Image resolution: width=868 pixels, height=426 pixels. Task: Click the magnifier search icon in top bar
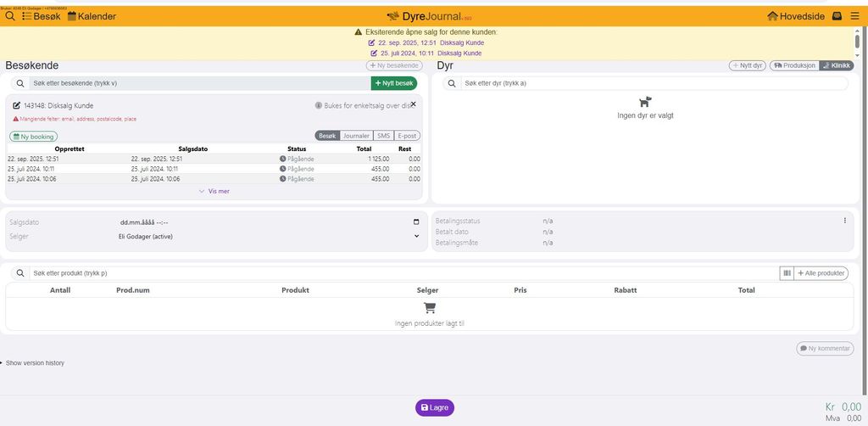[x=10, y=16]
